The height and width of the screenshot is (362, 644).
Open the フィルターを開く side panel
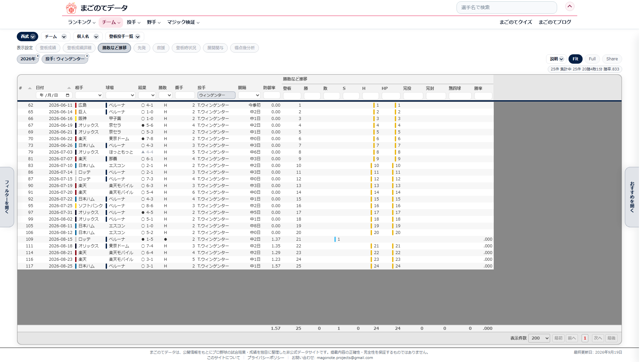[7, 197]
